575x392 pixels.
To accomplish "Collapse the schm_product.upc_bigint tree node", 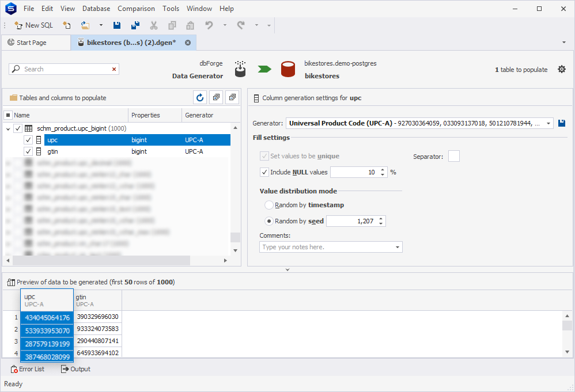I will tap(8, 128).
